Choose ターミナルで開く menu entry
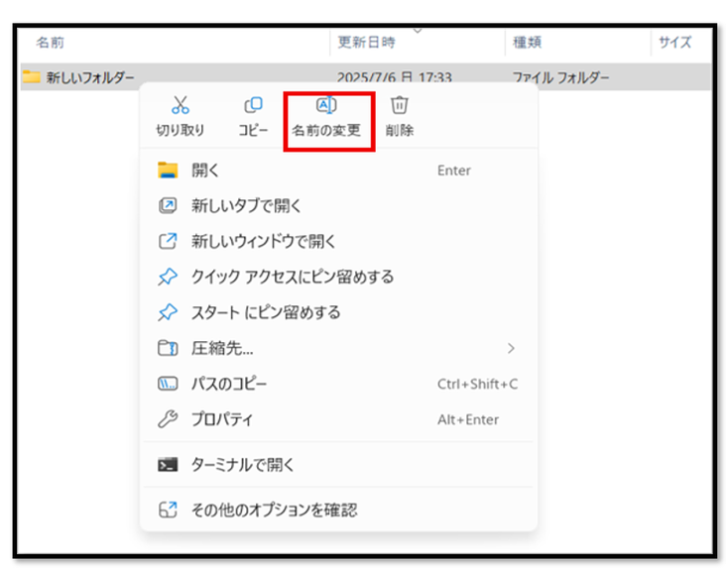The image size is (728, 572). pos(339,464)
